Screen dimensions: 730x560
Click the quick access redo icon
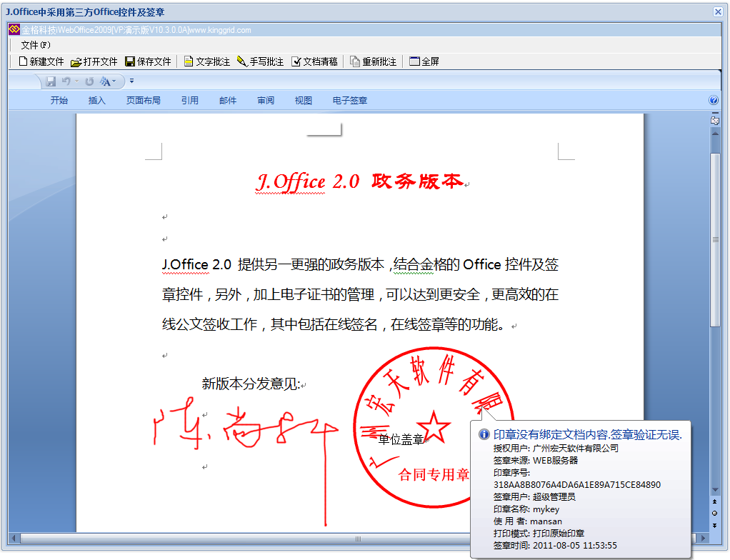89,81
